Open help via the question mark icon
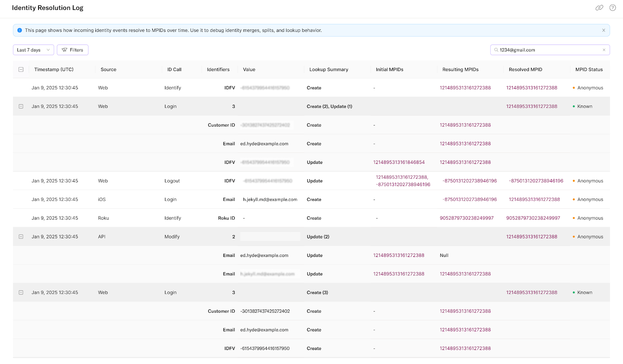The width and height of the screenshot is (623, 364). 612,7
